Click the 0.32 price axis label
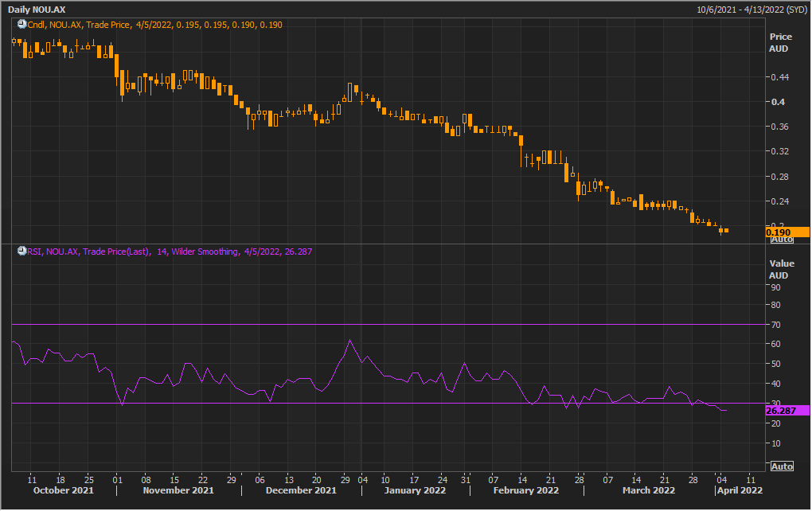The width and height of the screenshot is (812, 511). tap(780, 152)
